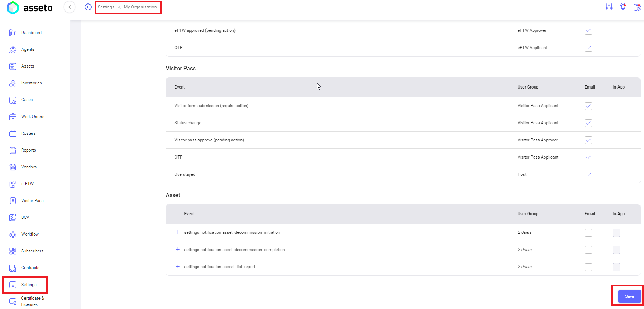Open the Visitor Pass sidebar icon
The width and height of the screenshot is (644, 309).
(x=13, y=201)
